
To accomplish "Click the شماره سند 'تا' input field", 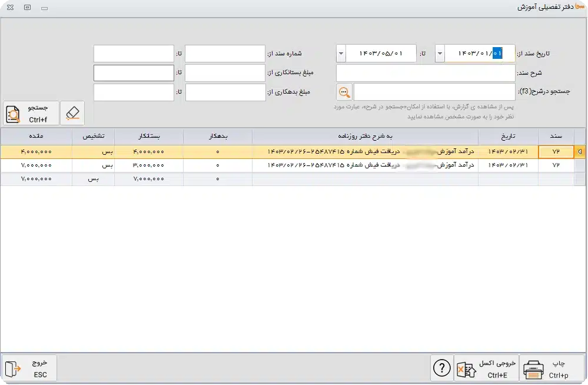I will point(134,54).
